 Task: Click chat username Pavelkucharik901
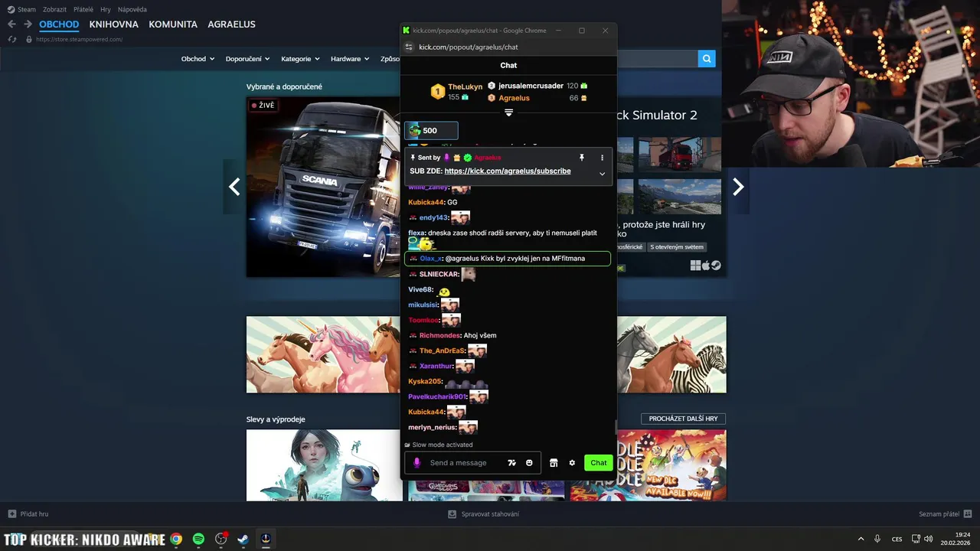coord(437,396)
